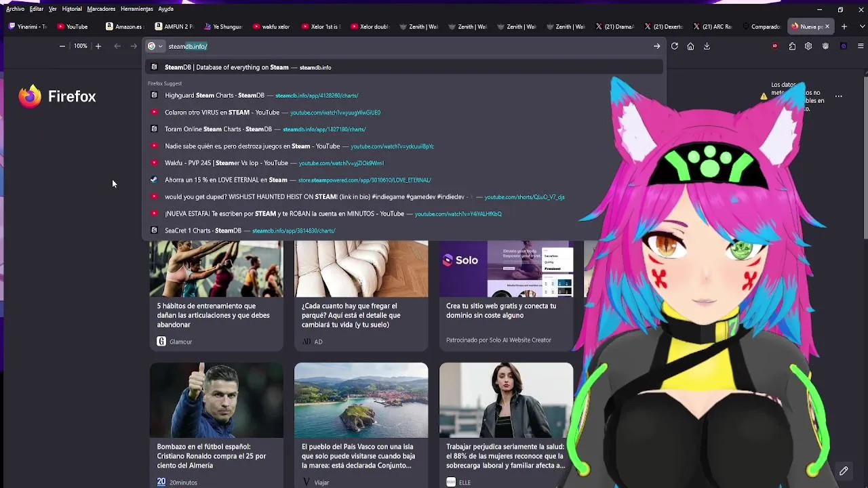Screen dimensions: 868x488
Task: Switch to the Yinarimi Twitch tab
Action: click(27, 26)
